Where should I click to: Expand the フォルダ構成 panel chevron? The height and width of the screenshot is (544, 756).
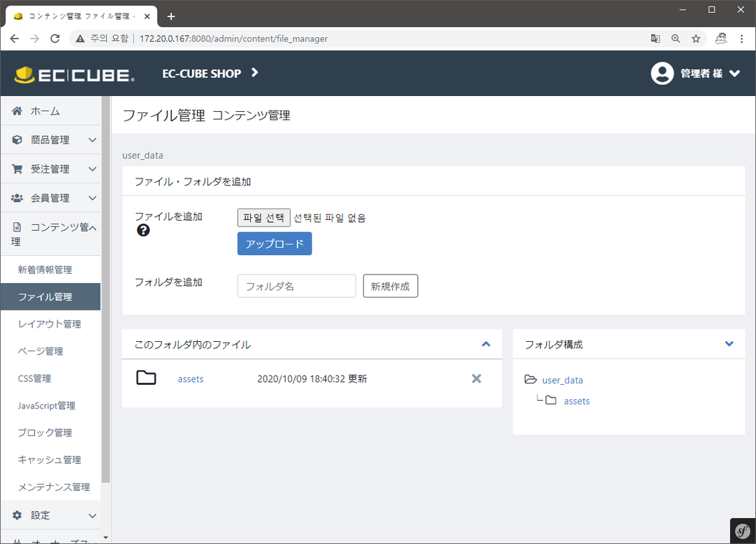(729, 344)
